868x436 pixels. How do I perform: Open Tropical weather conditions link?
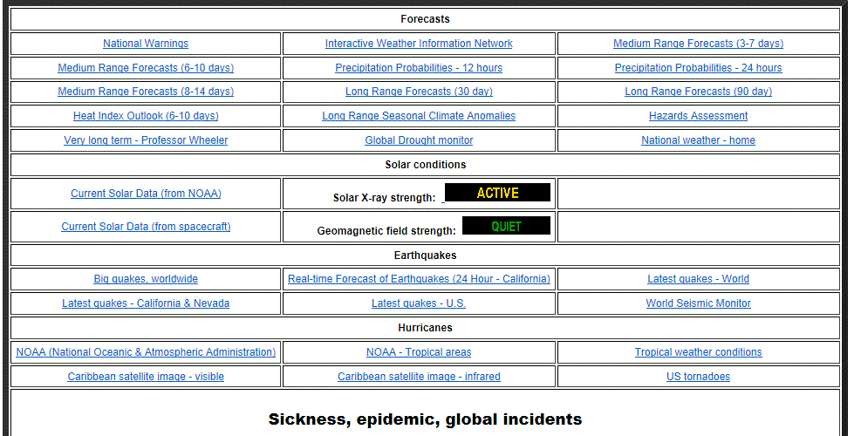[x=698, y=352]
